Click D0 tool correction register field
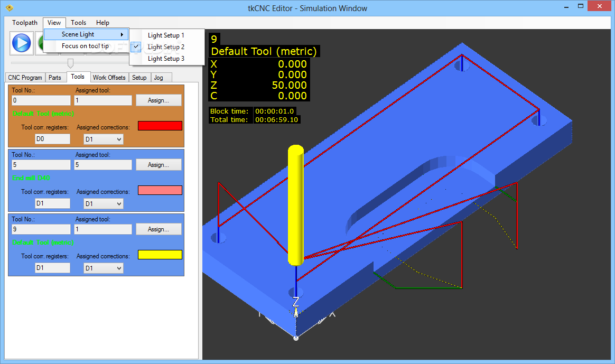This screenshot has width=615, height=364. coord(52,139)
